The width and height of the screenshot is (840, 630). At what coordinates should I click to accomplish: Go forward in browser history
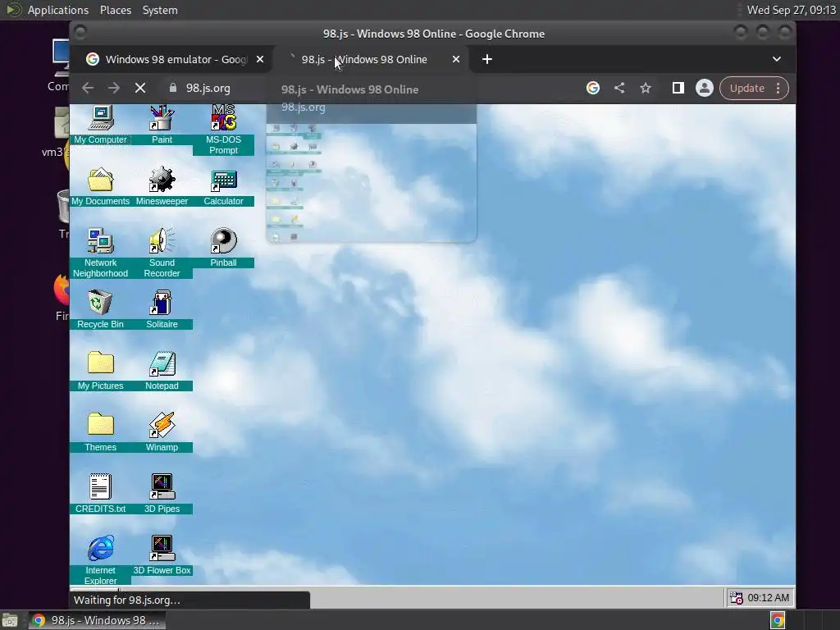[113, 88]
